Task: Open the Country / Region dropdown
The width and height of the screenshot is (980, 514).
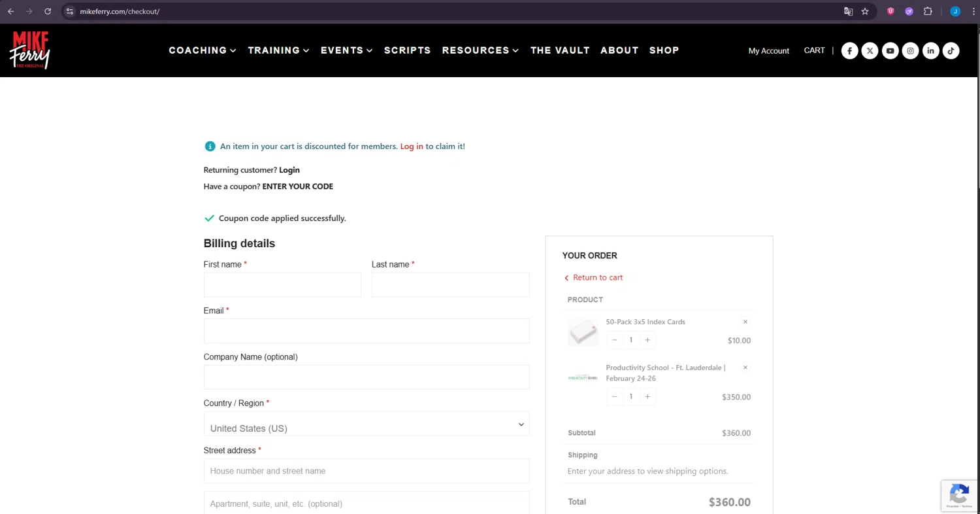Action: (x=367, y=424)
